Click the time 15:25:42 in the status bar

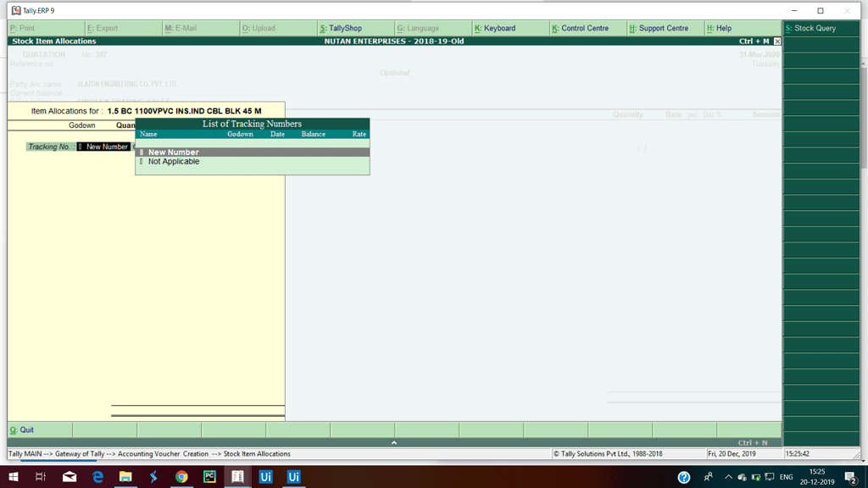click(x=797, y=454)
